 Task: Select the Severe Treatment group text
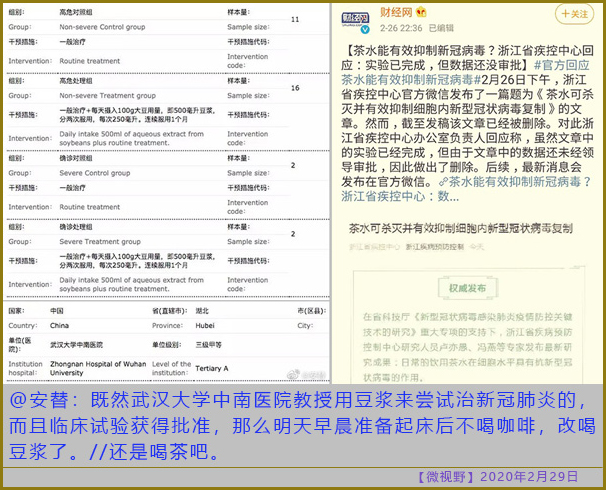[100, 242]
